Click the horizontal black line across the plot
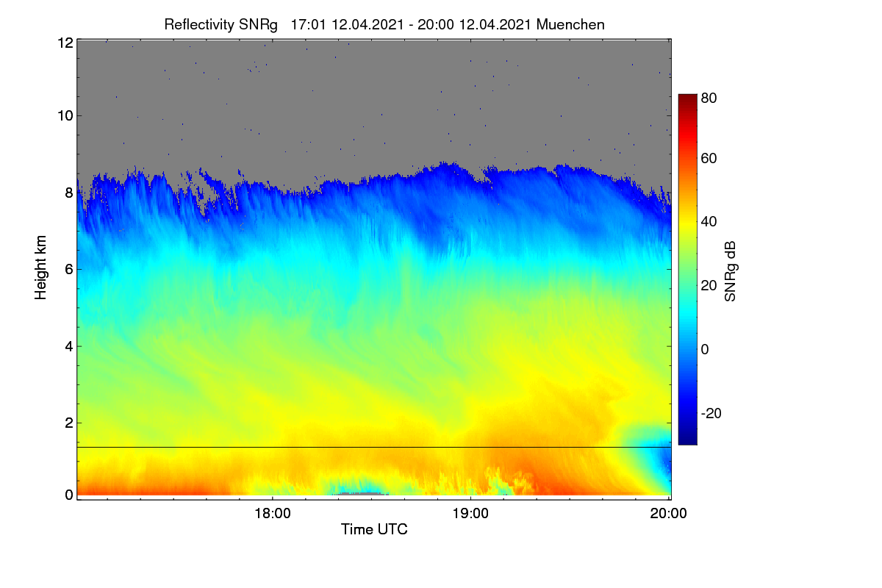This screenshot has width=882, height=588. [x=373, y=447]
